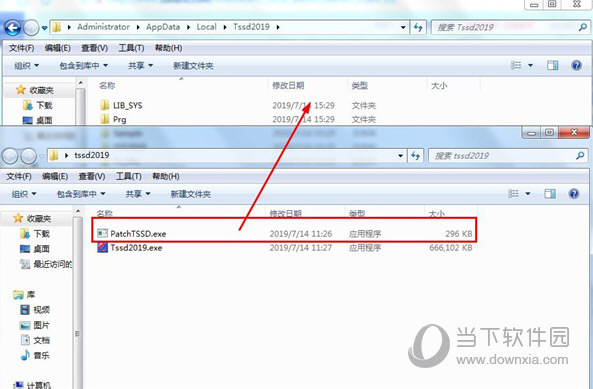Click Tssd2019 breadcrumb in the back window
Viewport: 593px width, 389px height.
pyautogui.click(x=251, y=27)
